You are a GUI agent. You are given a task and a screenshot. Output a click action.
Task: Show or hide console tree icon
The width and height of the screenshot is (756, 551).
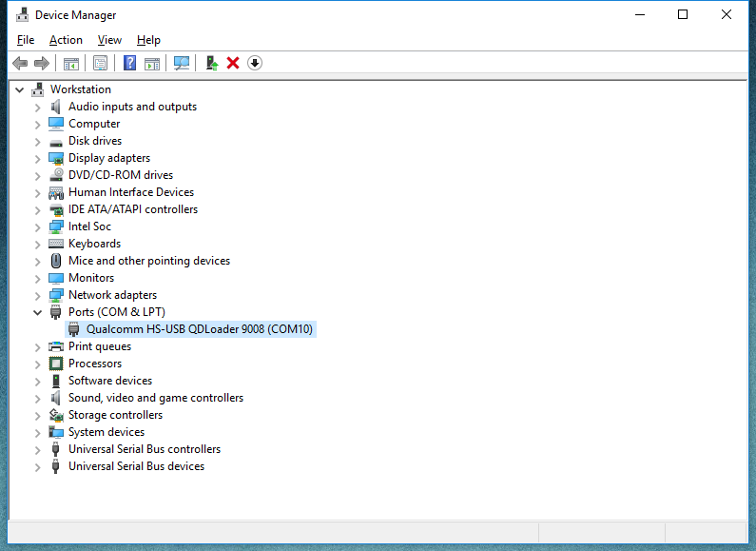(70, 63)
